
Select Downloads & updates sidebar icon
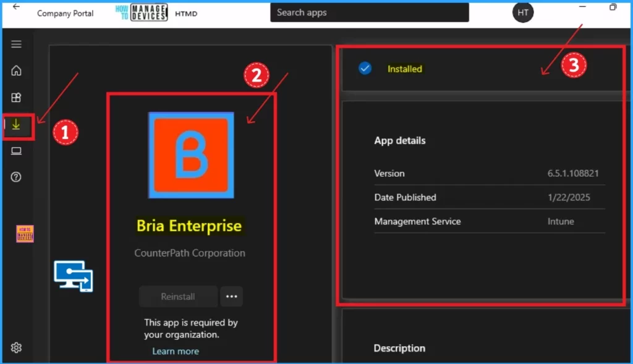(x=17, y=125)
